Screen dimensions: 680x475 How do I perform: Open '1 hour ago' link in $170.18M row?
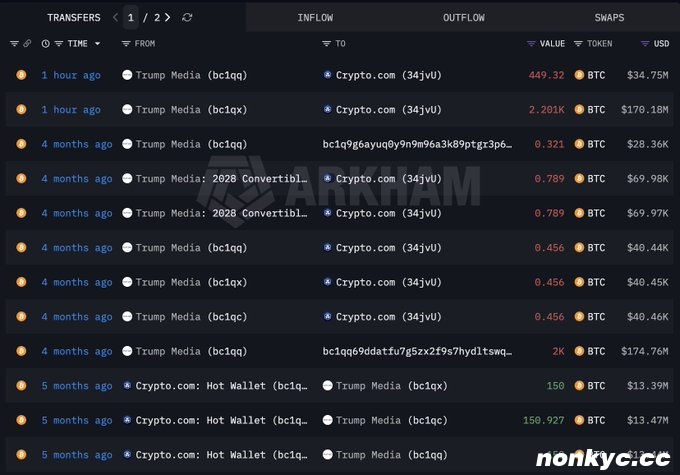[71, 110]
